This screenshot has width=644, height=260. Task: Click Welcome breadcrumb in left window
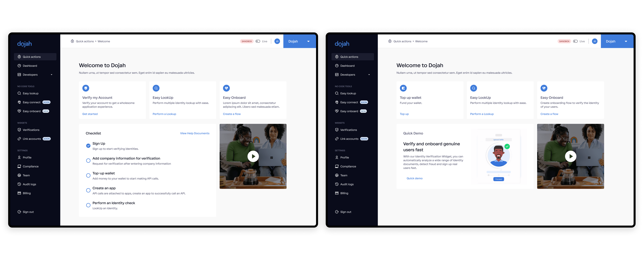coord(104,41)
